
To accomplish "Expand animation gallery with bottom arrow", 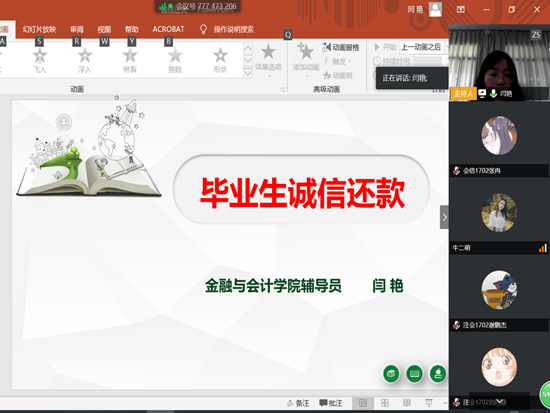I will [248, 73].
